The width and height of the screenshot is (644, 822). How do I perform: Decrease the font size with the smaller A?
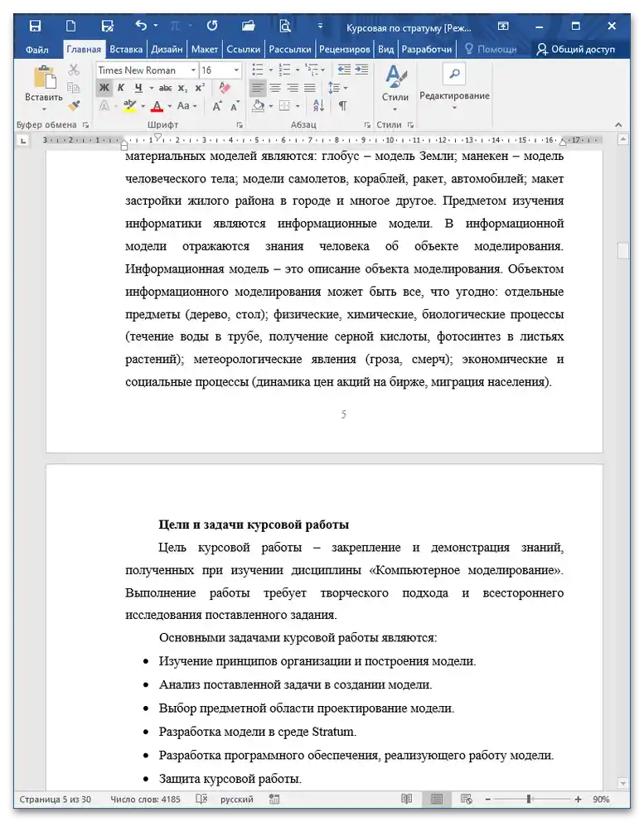[235, 106]
